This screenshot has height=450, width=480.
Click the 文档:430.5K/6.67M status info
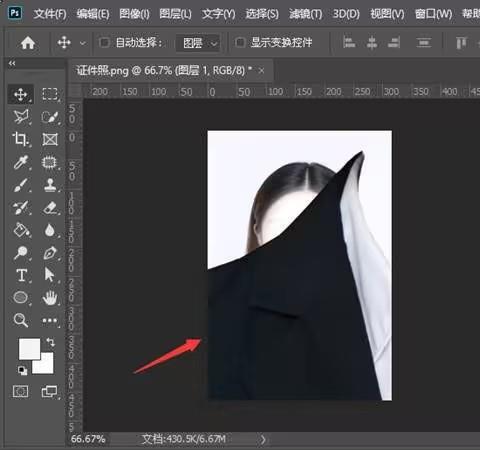184,439
